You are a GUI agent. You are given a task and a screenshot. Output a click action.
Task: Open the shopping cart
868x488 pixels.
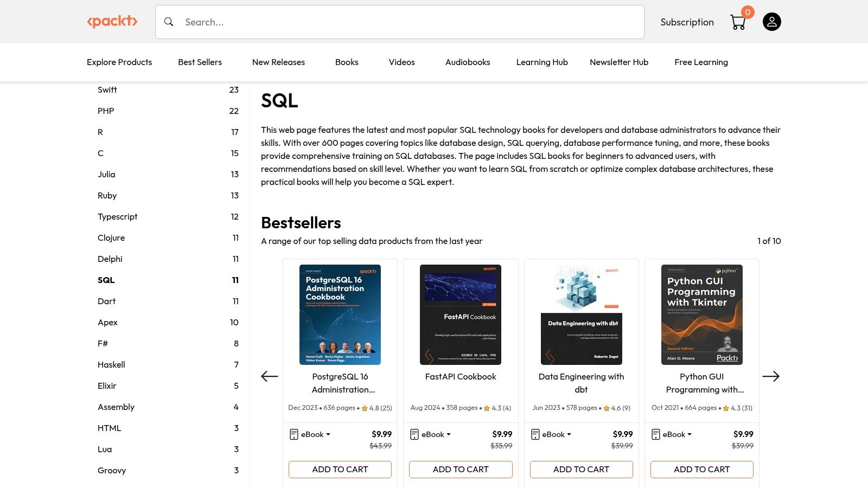coord(738,22)
